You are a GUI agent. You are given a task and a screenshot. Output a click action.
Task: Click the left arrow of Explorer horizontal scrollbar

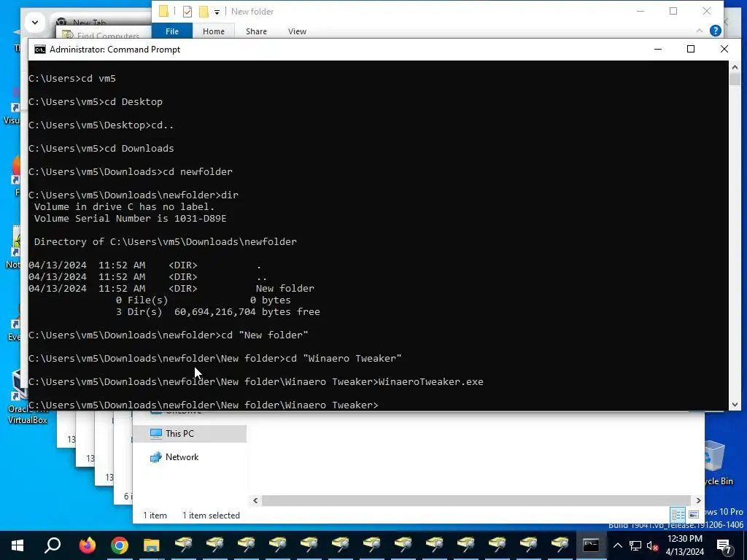coord(255,500)
